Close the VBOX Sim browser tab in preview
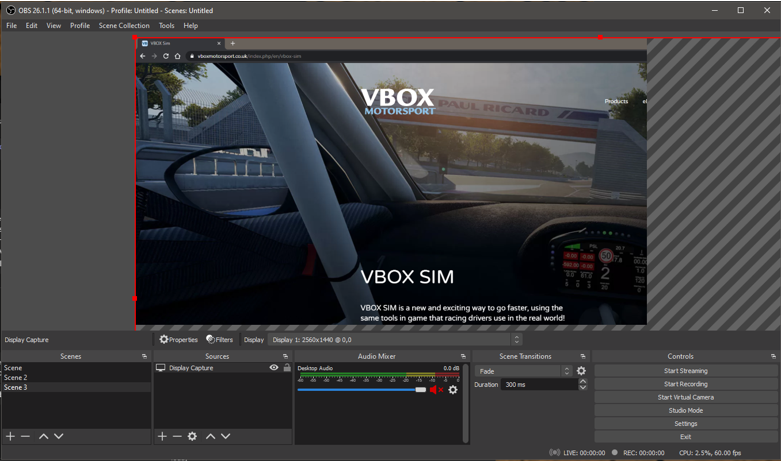 click(x=219, y=43)
